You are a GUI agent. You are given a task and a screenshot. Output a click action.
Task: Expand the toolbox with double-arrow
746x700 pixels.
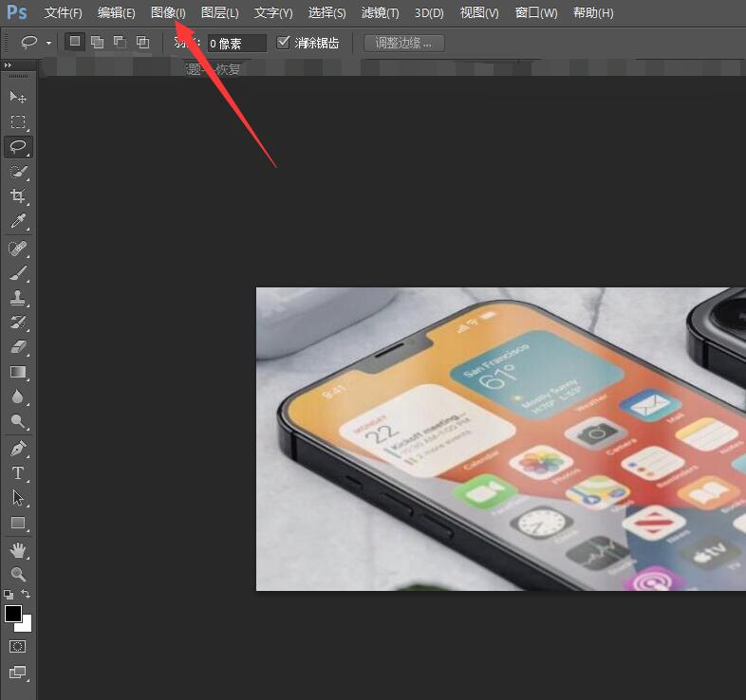[x=8, y=65]
